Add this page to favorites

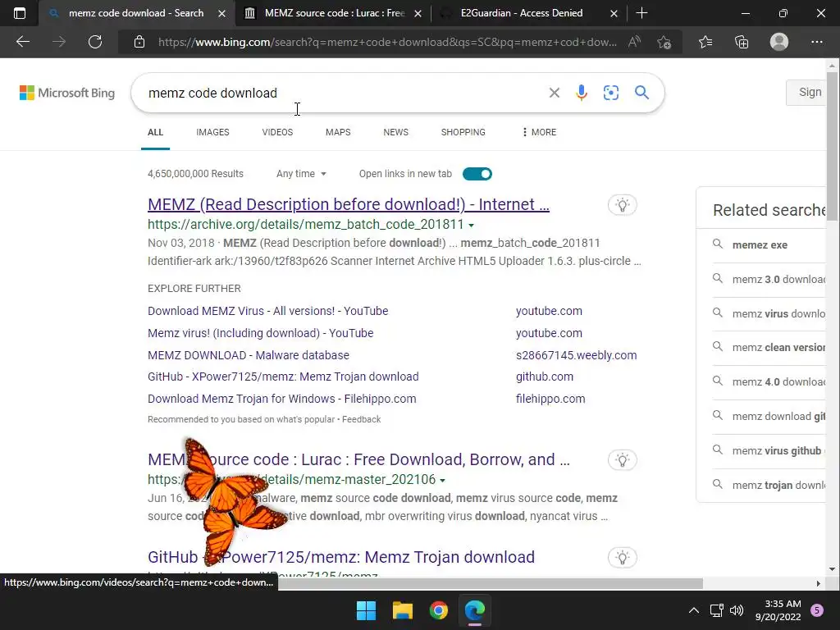click(x=664, y=42)
